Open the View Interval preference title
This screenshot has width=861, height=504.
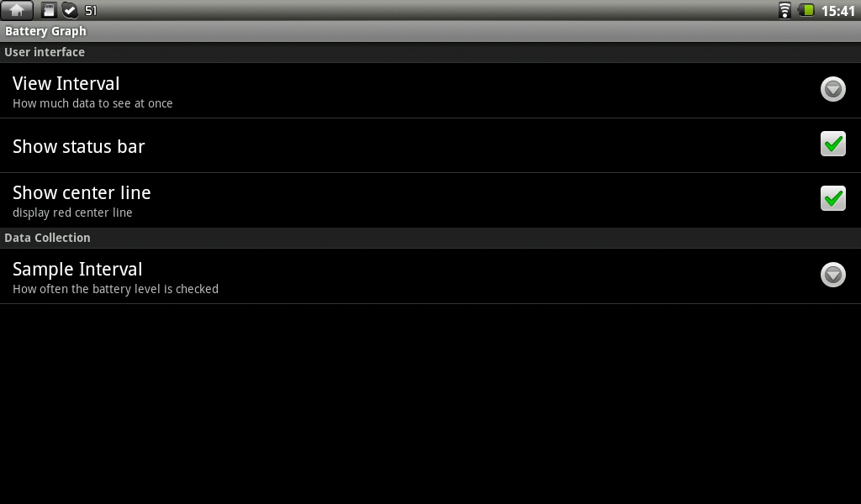click(x=66, y=83)
